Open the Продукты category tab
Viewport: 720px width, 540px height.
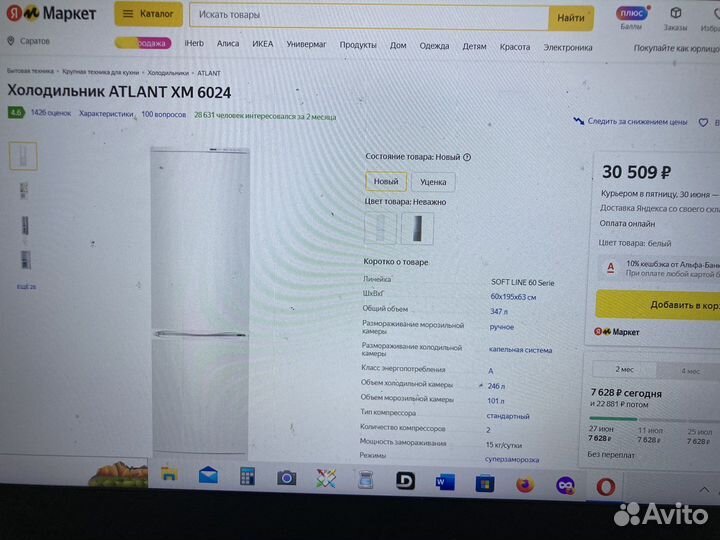pyautogui.click(x=358, y=45)
